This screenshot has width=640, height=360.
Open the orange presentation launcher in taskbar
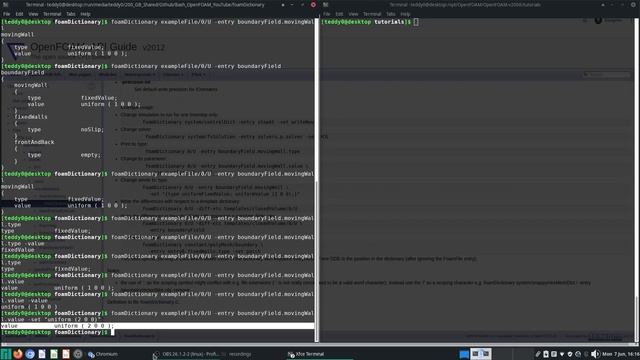66,354
